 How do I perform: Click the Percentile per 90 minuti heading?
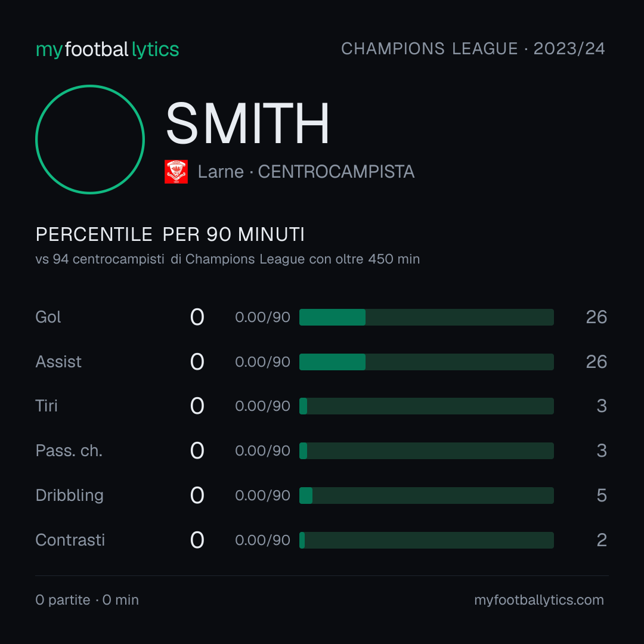pyautogui.click(x=170, y=234)
